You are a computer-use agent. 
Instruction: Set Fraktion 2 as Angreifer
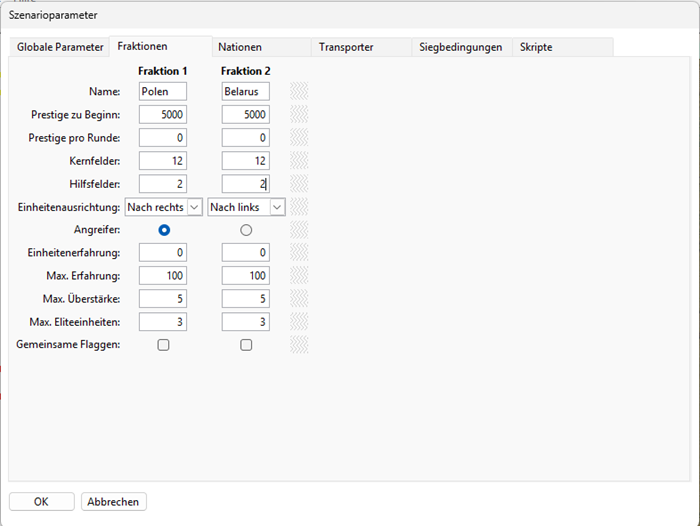point(246,230)
